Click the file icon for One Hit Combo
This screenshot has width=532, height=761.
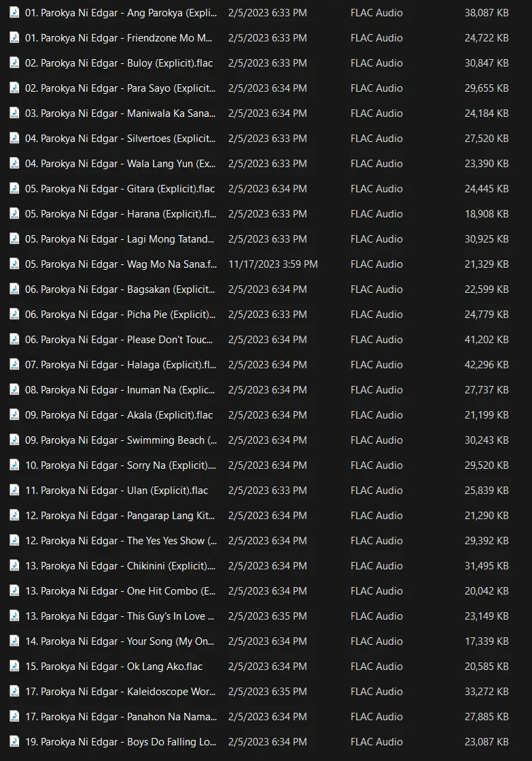click(x=14, y=591)
